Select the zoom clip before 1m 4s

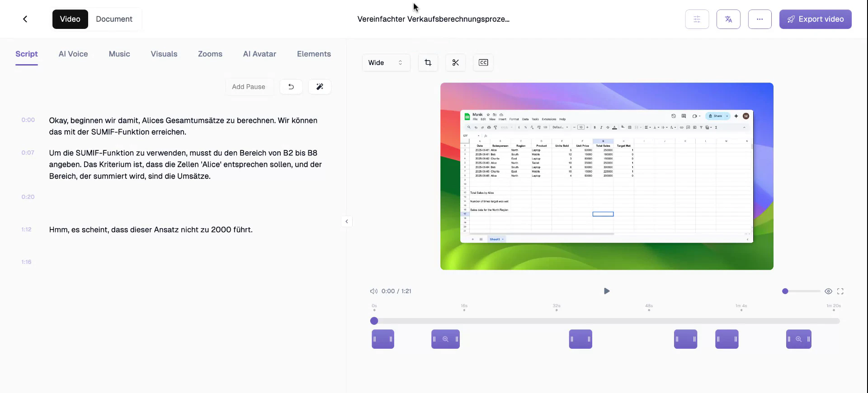pos(727,339)
